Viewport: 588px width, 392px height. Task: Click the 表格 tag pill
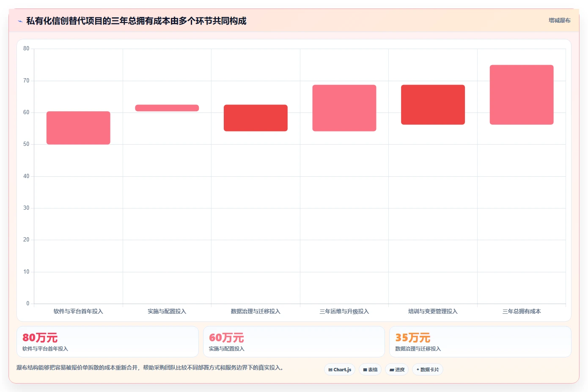click(x=370, y=370)
